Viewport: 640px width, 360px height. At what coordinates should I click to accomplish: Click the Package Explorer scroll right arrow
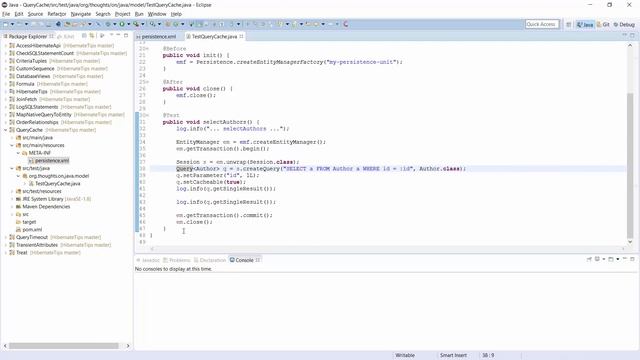click(x=128, y=346)
